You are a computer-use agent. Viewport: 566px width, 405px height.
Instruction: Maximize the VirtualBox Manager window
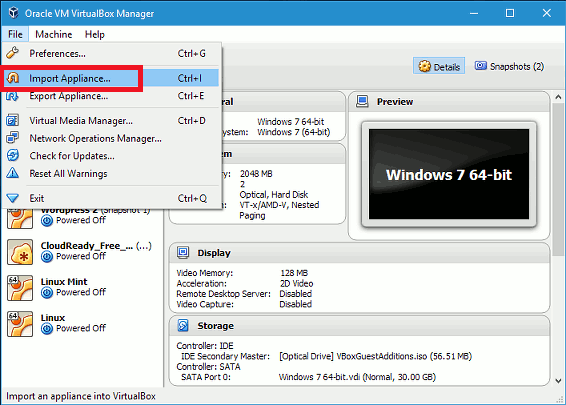[510, 13]
